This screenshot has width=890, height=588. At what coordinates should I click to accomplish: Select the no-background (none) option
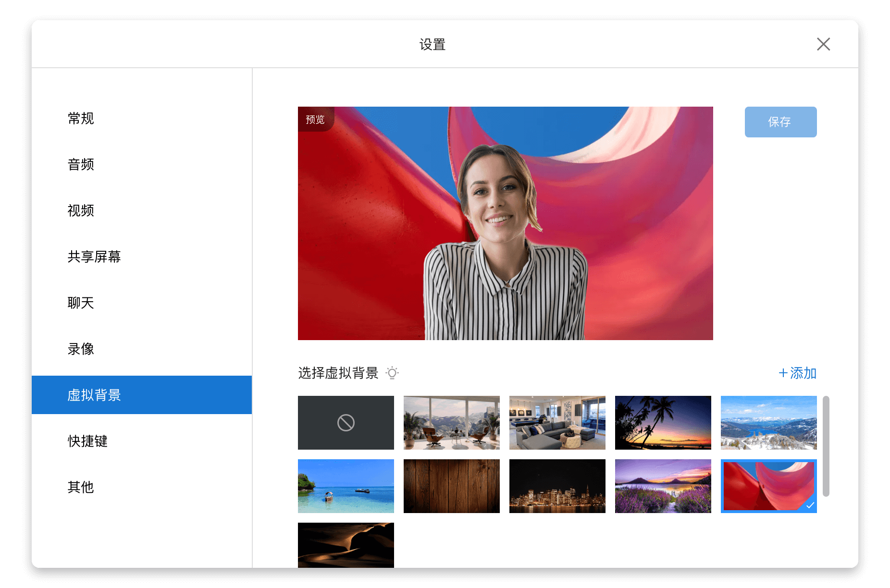click(346, 423)
